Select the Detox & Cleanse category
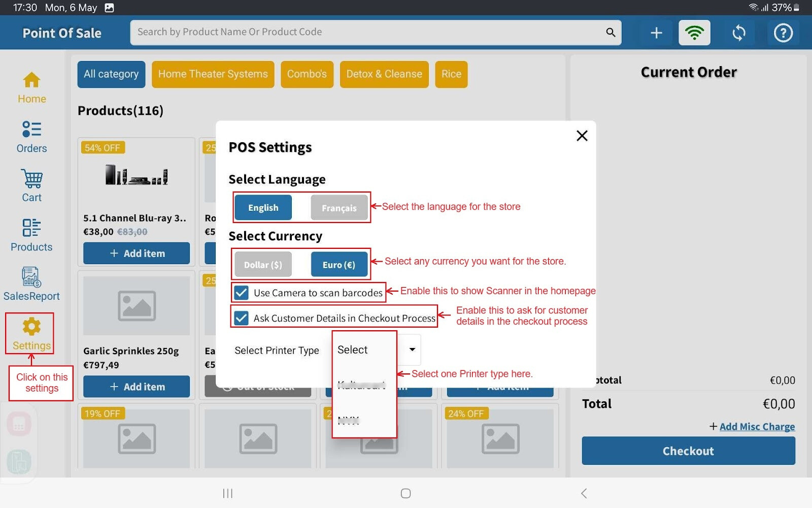This screenshot has width=812, height=508. click(x=384, y=74)
